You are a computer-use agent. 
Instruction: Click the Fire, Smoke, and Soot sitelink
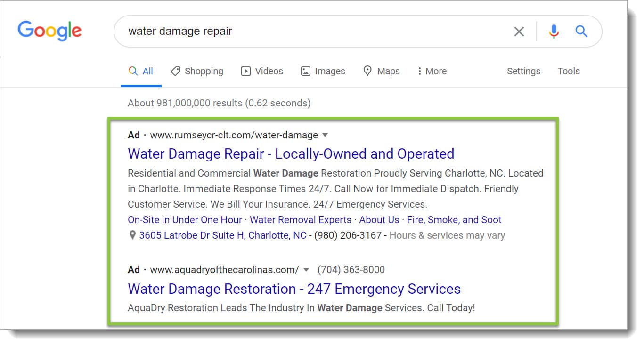tap(454, 220)
